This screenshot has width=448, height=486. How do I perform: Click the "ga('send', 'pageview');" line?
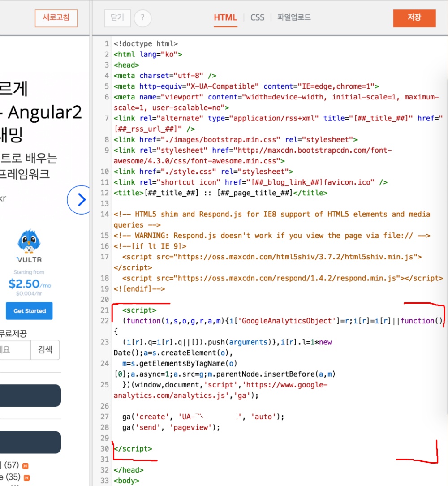point(171,427)
